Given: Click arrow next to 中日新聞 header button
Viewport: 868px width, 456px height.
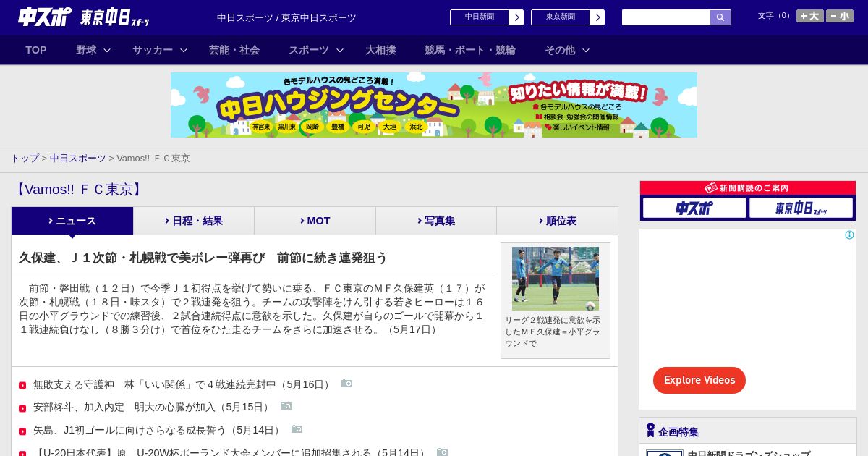Looking at the screenshot, I should 516,17.
